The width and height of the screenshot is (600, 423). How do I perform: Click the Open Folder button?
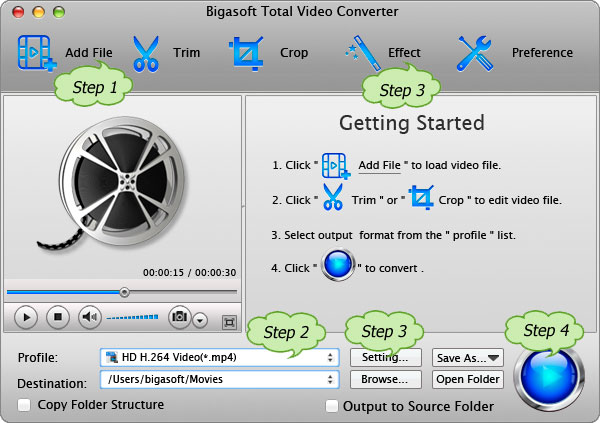click(468, 379)
